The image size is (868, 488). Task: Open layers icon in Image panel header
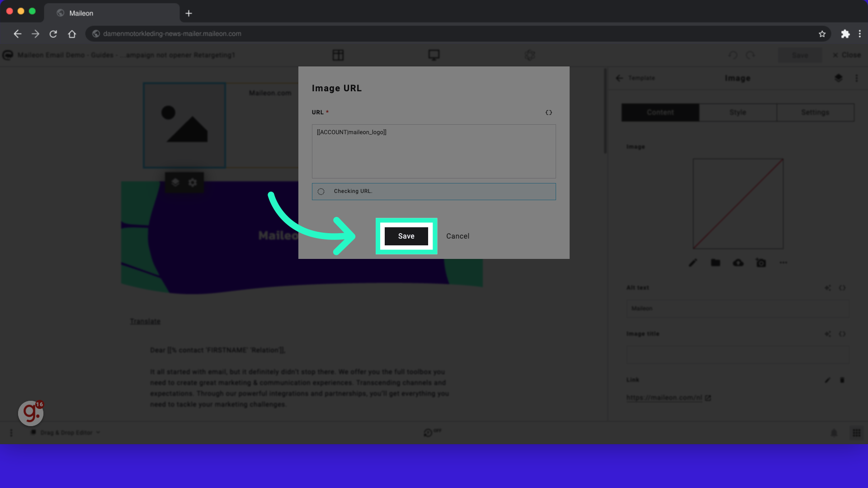click(838, 78)
